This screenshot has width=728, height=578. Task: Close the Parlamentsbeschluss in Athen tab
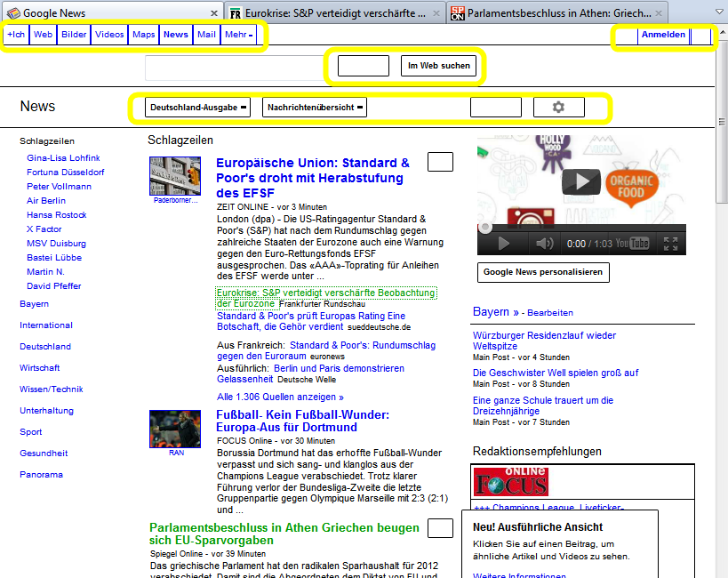pos(659,13)
